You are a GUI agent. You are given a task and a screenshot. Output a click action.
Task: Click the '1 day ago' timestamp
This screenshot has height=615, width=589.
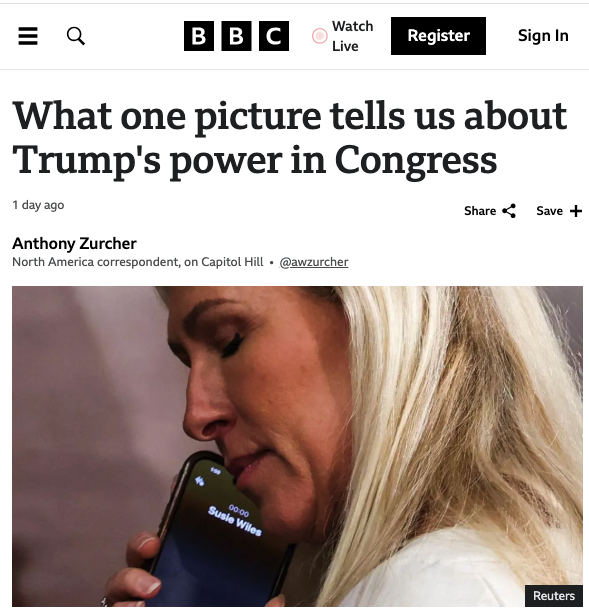pos(38,205)
